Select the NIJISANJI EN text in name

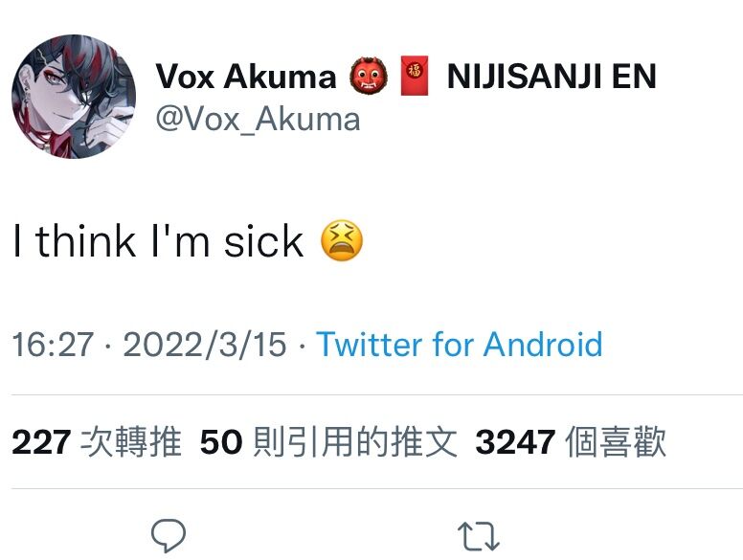552,77
